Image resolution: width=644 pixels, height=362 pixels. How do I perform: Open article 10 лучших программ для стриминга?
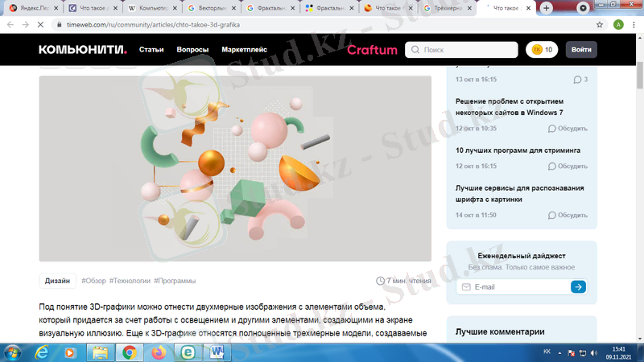click(x=518, y=150)
